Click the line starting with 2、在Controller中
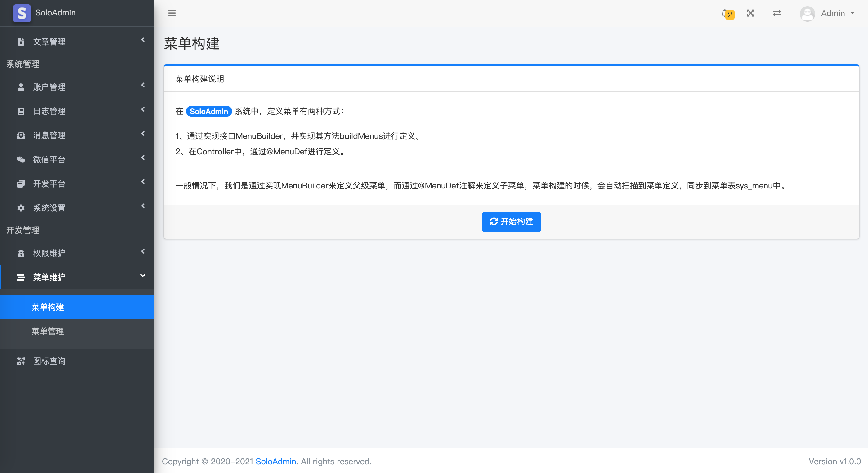 coord(261,152)
